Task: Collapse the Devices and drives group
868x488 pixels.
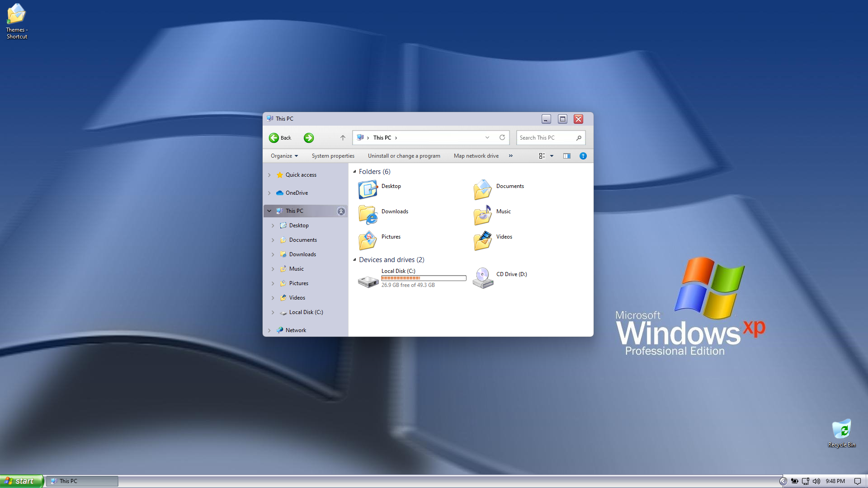Action: (354, 260)
